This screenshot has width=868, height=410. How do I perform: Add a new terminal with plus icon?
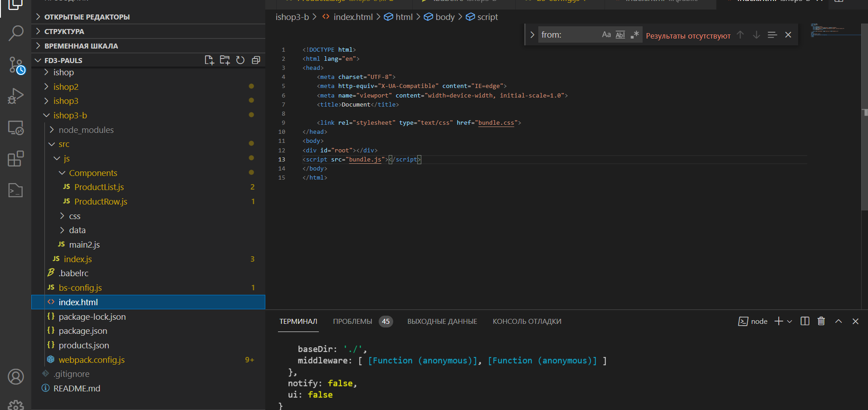point(779,321)
